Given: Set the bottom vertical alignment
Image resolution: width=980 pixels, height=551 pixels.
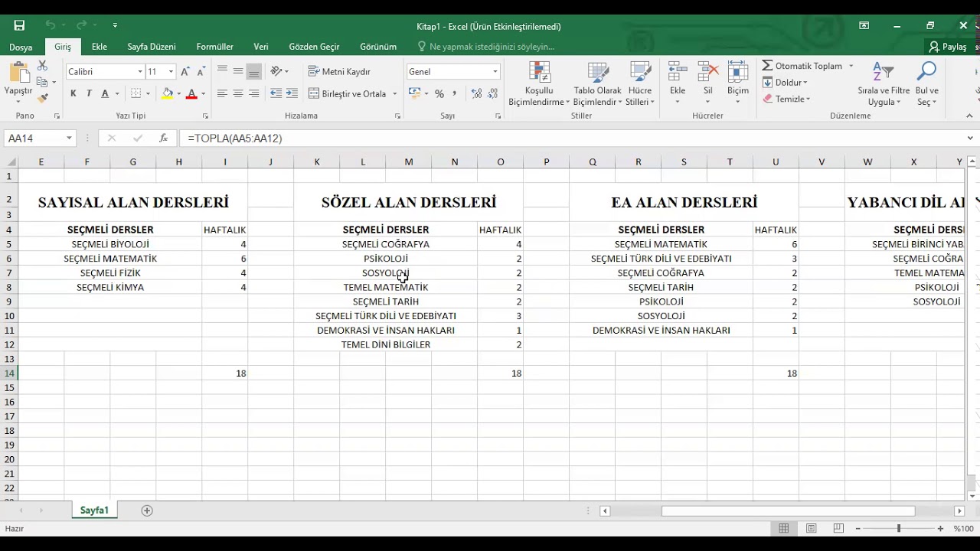Looking at the screenshot, I should point(254,71).
